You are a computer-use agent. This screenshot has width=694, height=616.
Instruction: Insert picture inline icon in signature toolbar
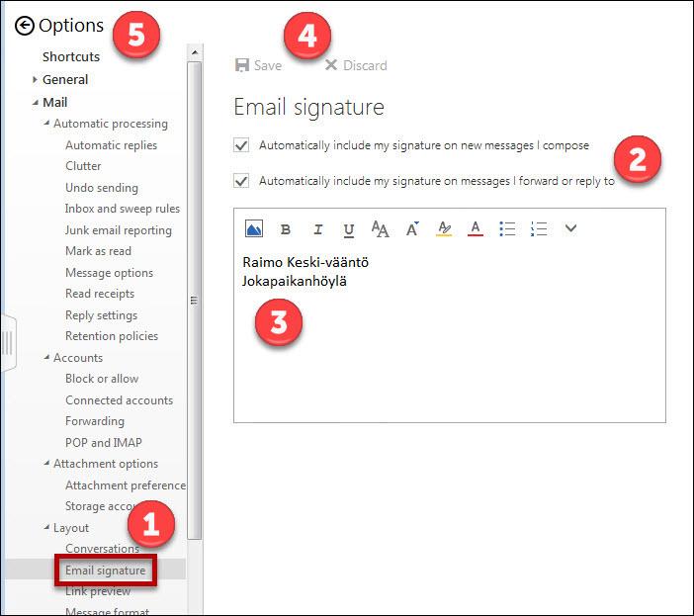(254, 228)
